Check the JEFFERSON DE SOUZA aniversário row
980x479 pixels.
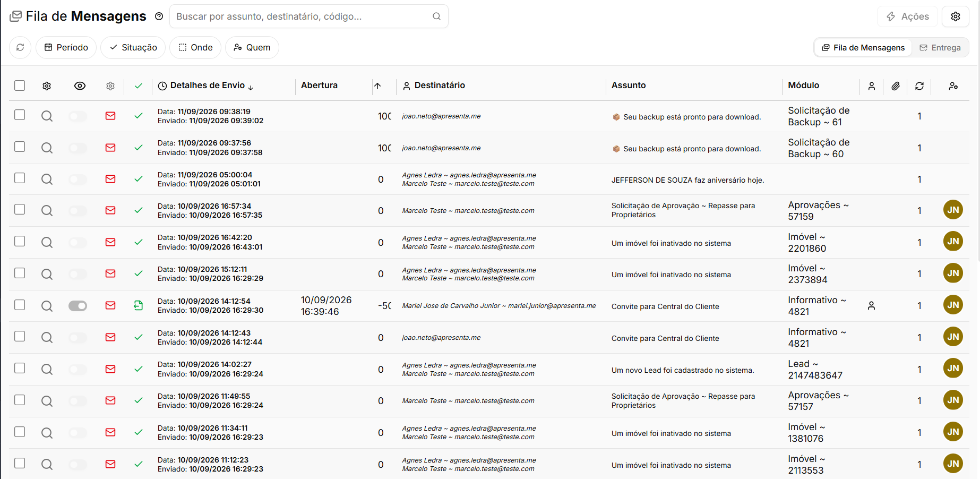pos(20,178)
